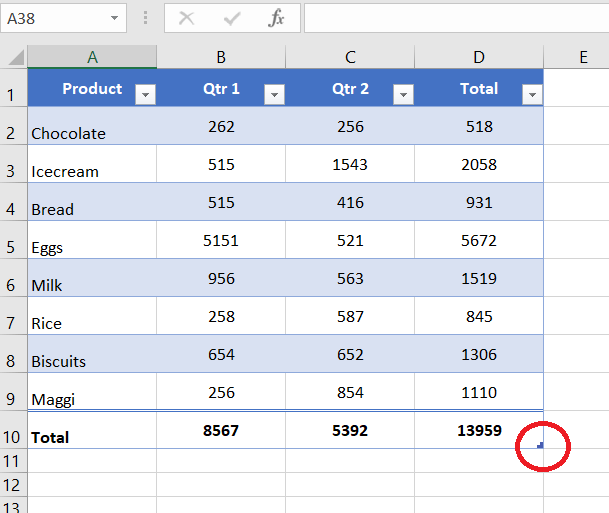Open the Qtr 1 column filter dropdown
This screenshot has width=609, height=513.
pyautogui.click(x=274, y=94)
